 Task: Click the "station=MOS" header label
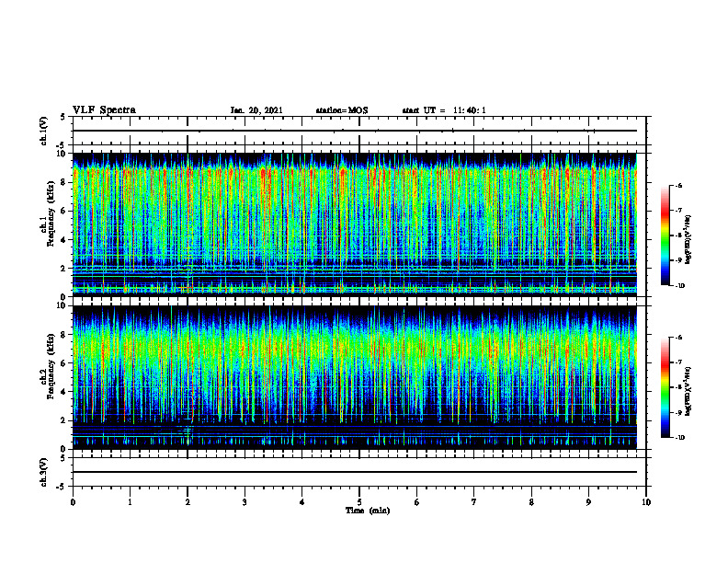tap(342, 110)
